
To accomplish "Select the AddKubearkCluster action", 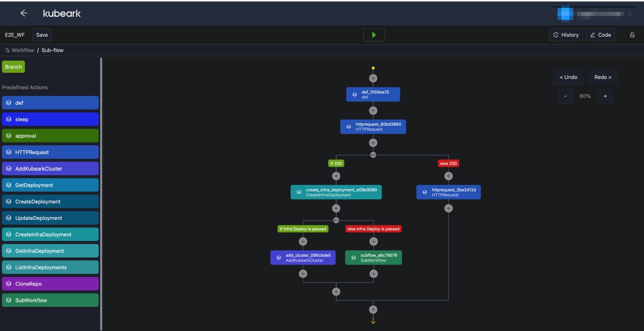I will (x=50, y=168).
